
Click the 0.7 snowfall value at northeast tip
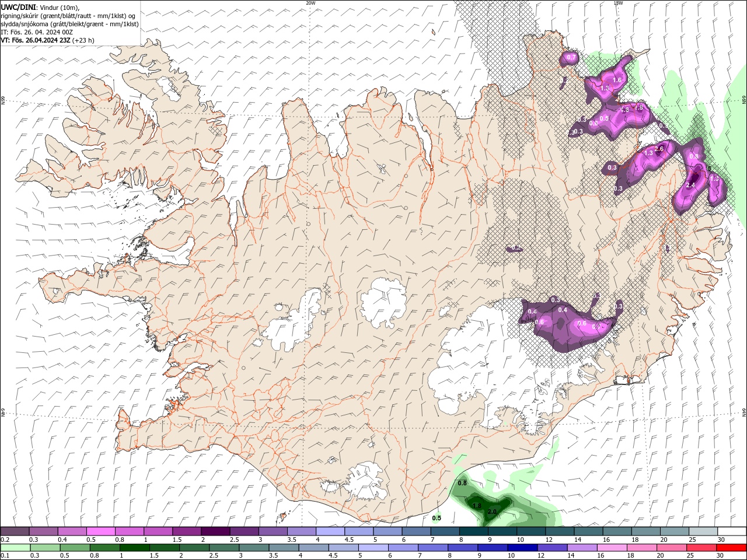(571, 58)
